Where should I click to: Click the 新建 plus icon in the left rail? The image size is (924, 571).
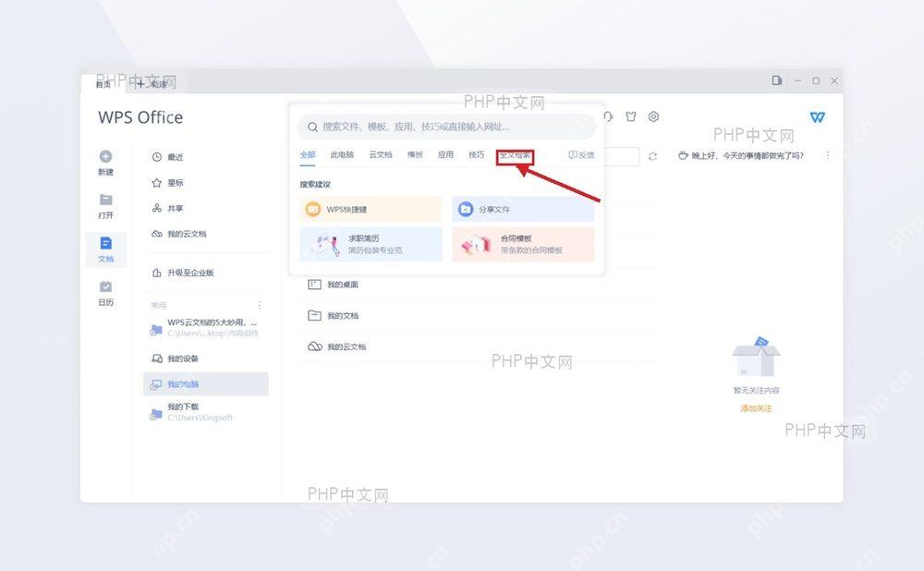point(106,157)
